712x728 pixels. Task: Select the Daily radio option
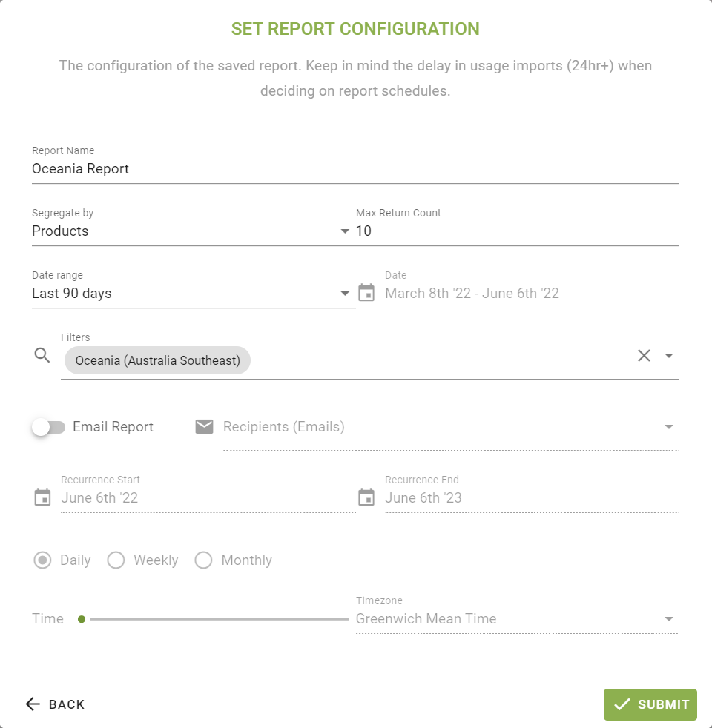[43, 560]
